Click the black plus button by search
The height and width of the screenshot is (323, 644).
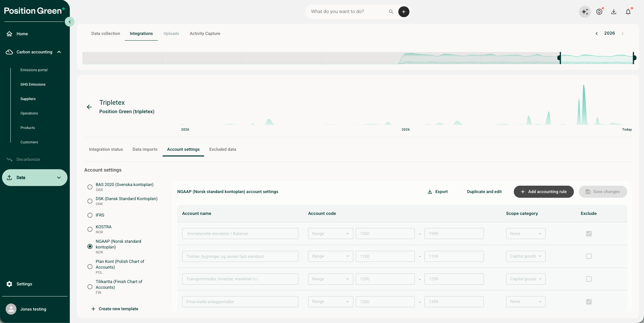404,12
